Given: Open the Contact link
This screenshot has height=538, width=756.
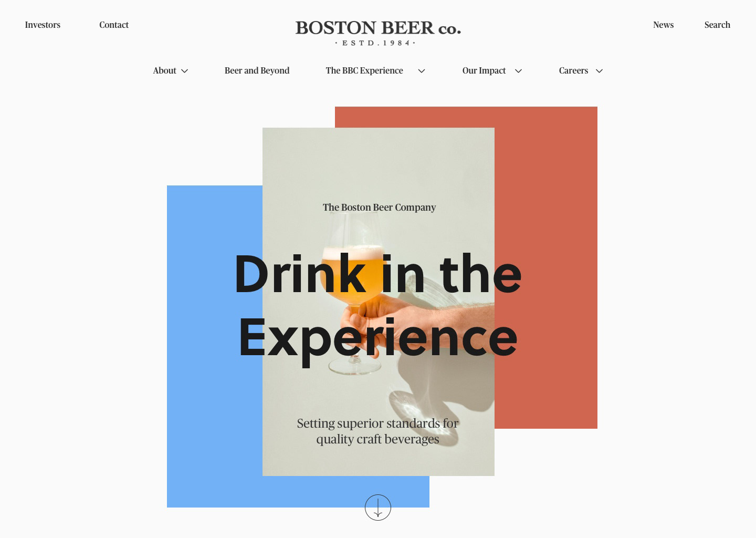Looking at the screenshot, I should [114, 25].
